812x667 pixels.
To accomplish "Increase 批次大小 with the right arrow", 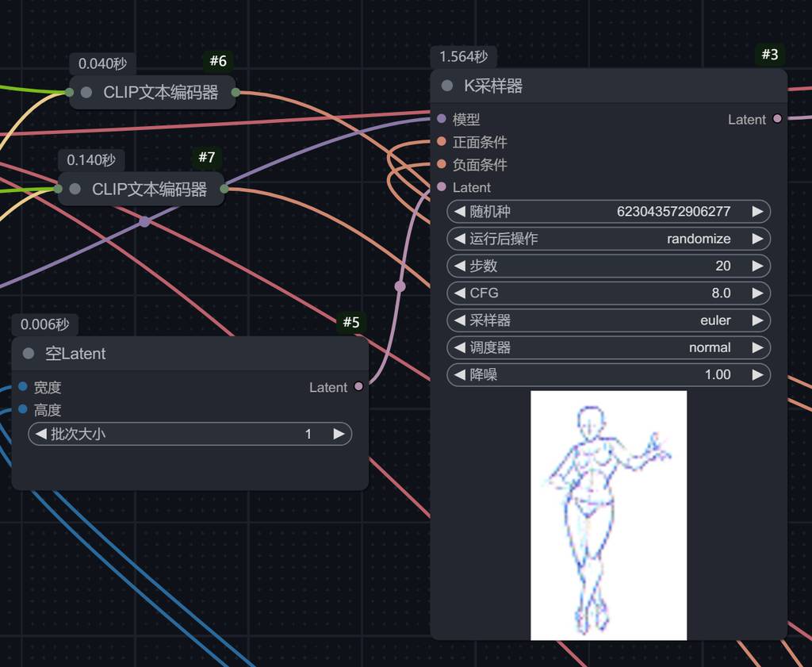I will coord(339,434).
